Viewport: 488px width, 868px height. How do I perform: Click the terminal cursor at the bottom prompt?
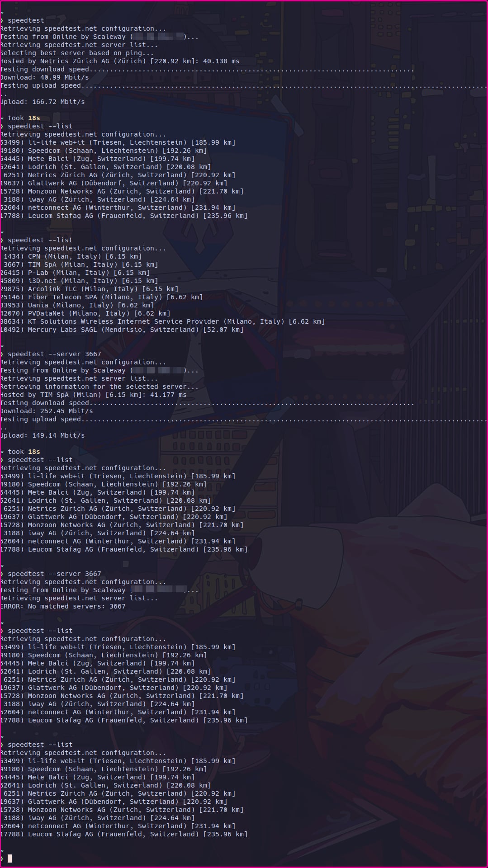click(x=10, y=858)
